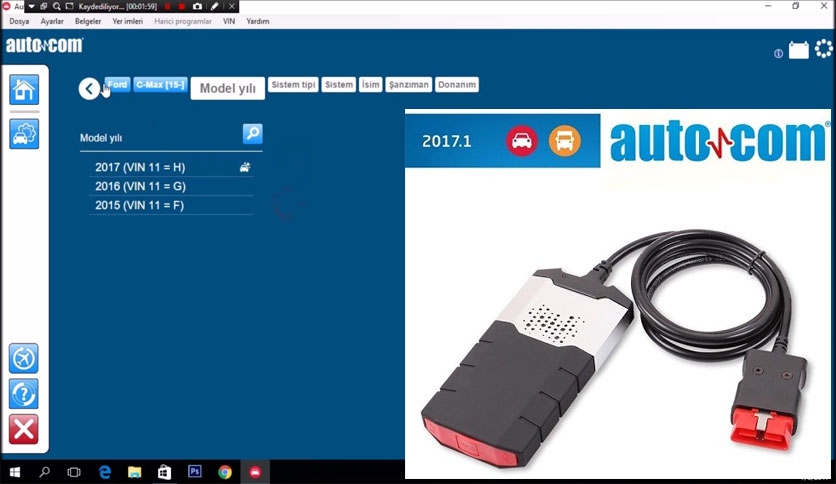
Task: Pause recording with the red pause button
Action: click(168, 6)
